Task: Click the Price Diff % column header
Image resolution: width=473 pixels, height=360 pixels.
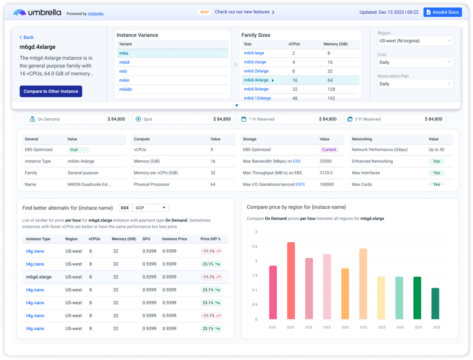Action: 210,239
